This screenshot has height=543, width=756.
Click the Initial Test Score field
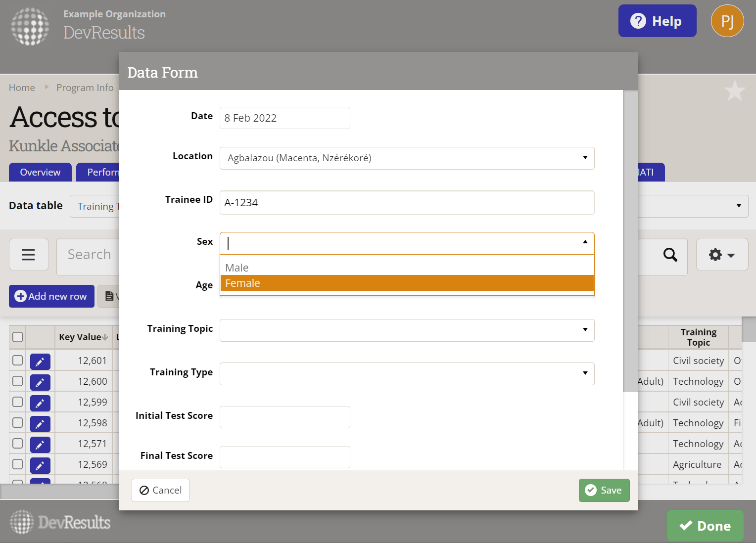[285, 417]
